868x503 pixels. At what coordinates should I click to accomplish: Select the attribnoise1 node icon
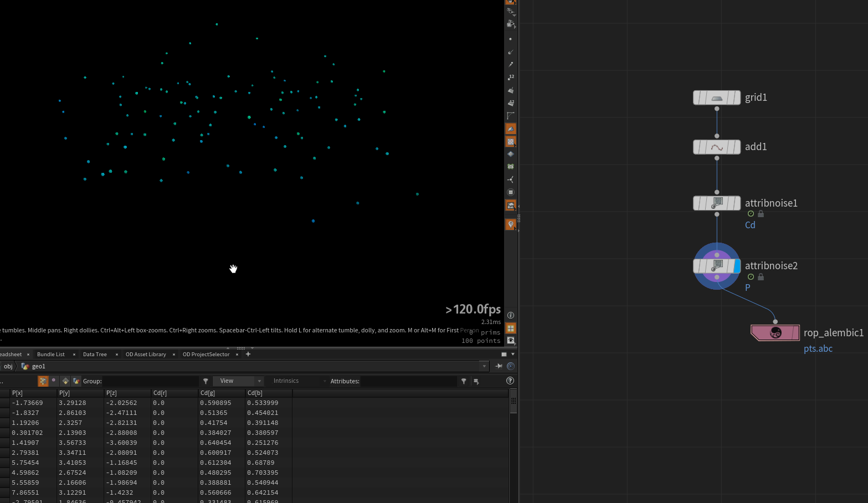click(x=717, y=203)
